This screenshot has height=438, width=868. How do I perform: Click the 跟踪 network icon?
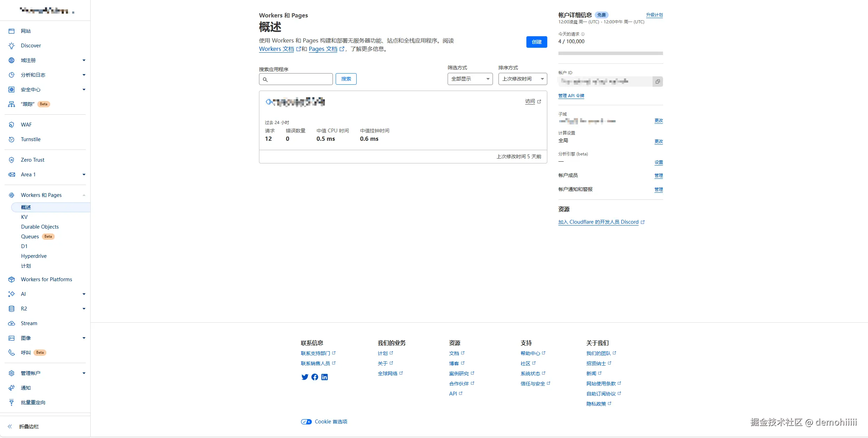(x=12, y=104)
